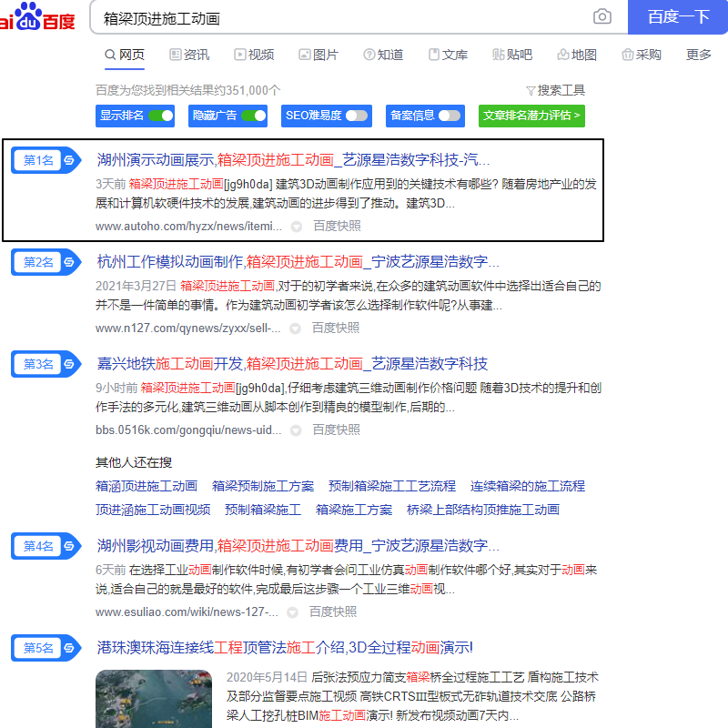Enable the SEO难易度 switch
Image resolution: width=728 pixels, height=728 pixels.
(x=357, y=116)
